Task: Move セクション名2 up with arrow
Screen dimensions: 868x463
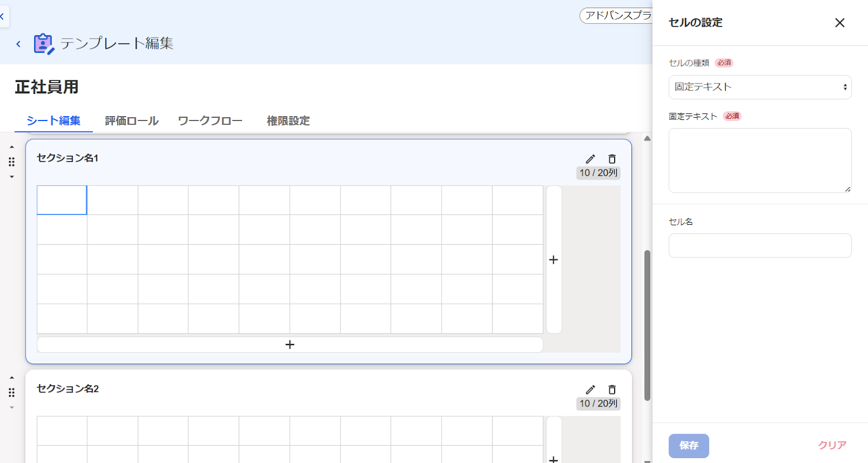Action: point(12,378)
